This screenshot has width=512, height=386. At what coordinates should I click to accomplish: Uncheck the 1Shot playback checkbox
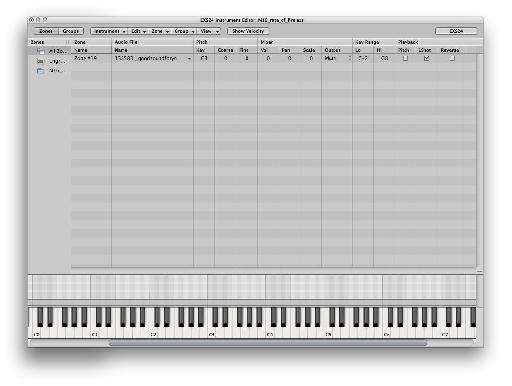point(426,58)
